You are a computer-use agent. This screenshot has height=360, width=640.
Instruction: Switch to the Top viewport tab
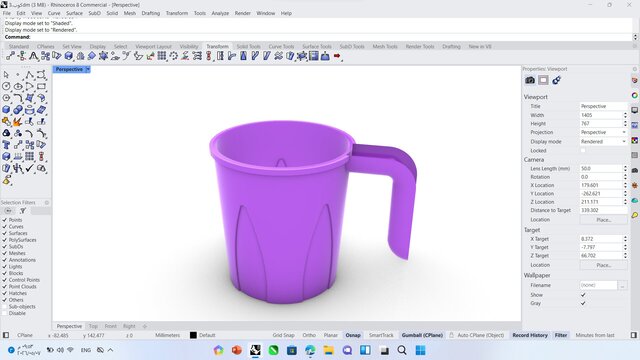point(93,326)
